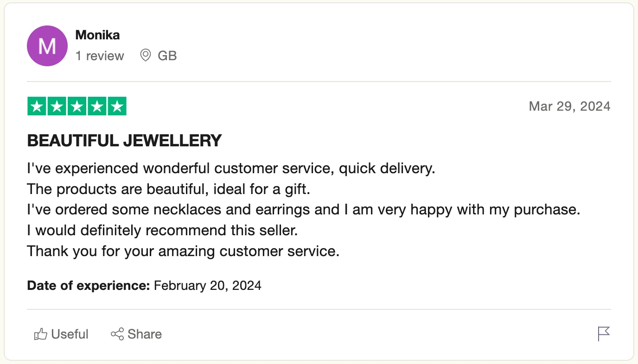Image resolution: width=638 pixels, height=364 pixels.
Task: Click the February 20, 2024 experience date
Action: 208,285
